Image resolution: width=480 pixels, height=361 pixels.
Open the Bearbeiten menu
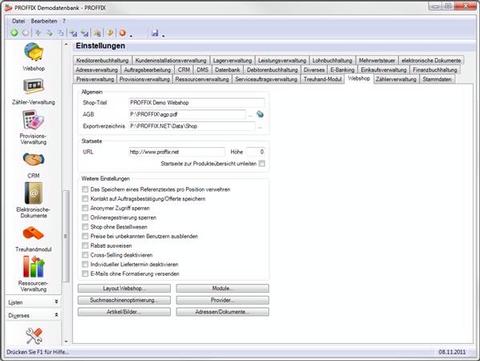tap(44, 21)
